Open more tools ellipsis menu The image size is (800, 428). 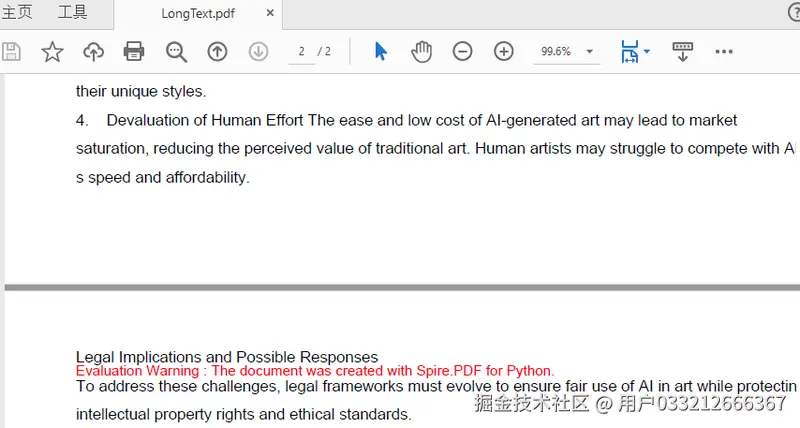click(724, 52)
